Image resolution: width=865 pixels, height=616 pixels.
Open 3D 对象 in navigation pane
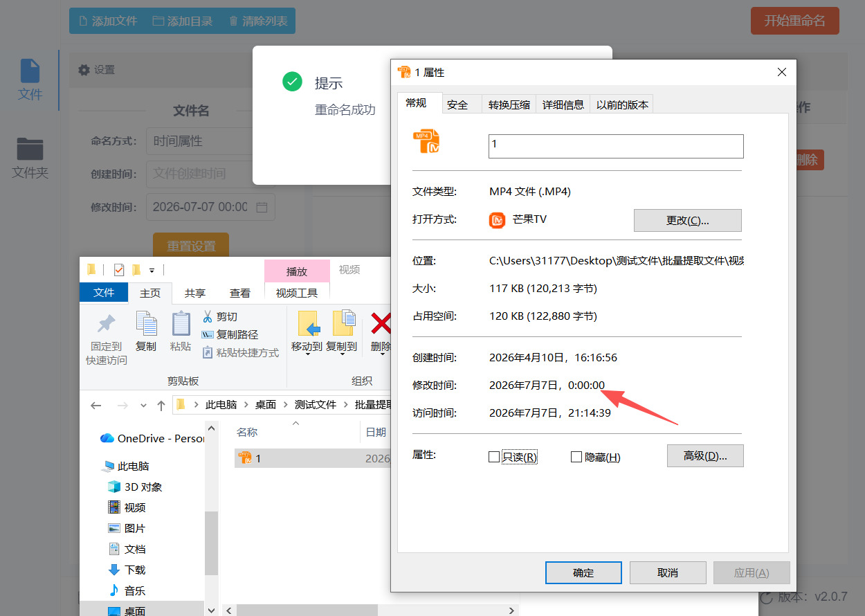[x=135, y=487]
